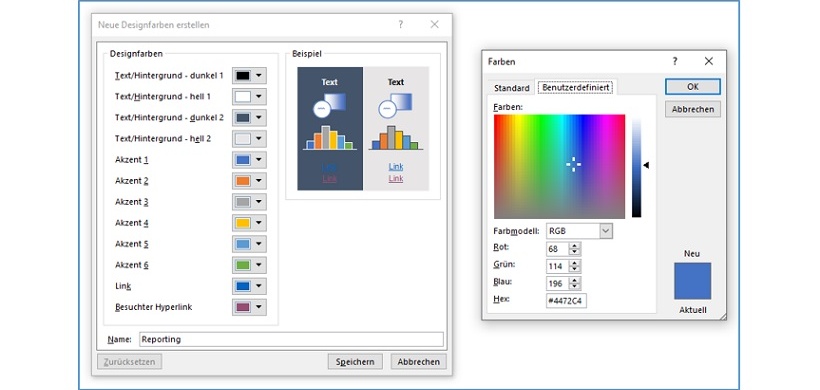Click the Besuchter Hyperlink label
This screenshot has height=390, width=820.
153,307
